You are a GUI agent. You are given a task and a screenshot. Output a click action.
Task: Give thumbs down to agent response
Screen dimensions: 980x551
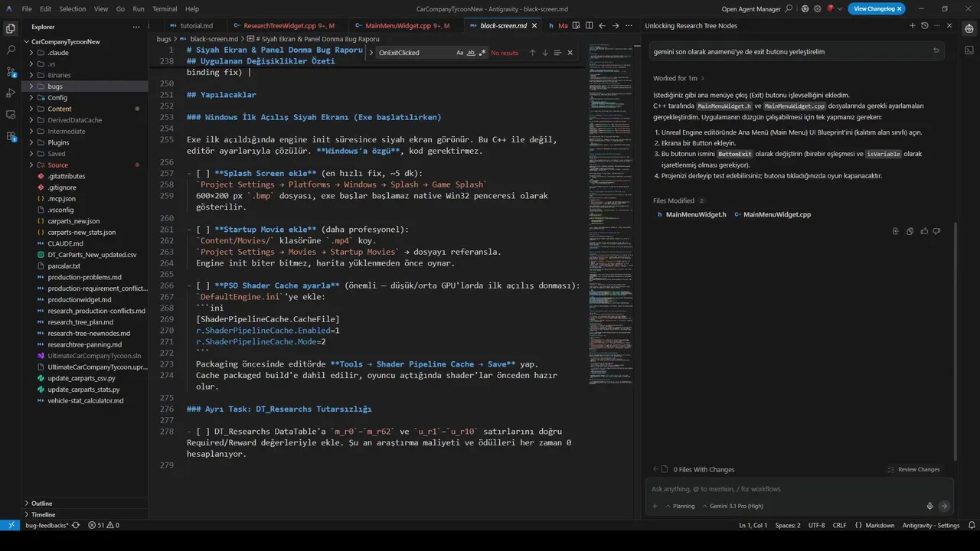pyautogui.click(x=938, y=231)
